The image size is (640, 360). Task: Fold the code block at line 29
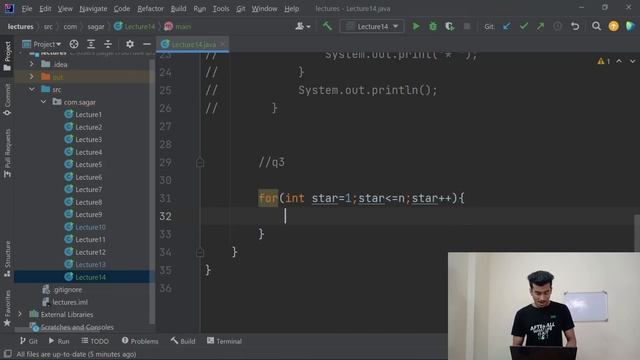(x=200, y=162)
